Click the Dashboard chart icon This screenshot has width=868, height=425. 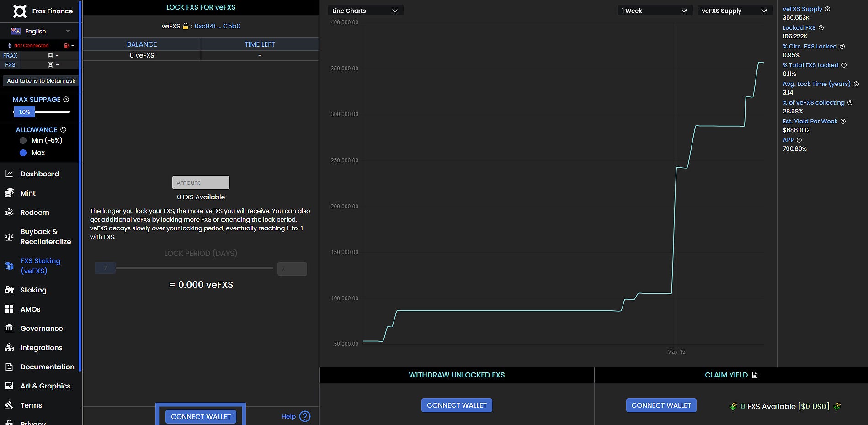[9, 174]
